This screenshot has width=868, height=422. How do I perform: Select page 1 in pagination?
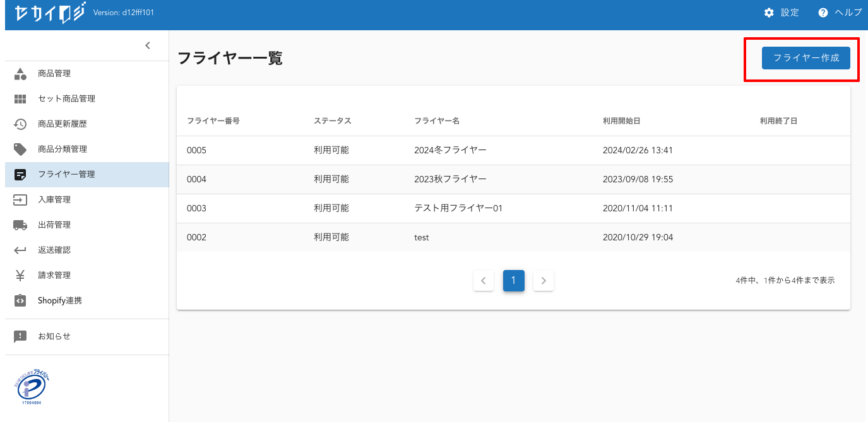pos(513,281)
